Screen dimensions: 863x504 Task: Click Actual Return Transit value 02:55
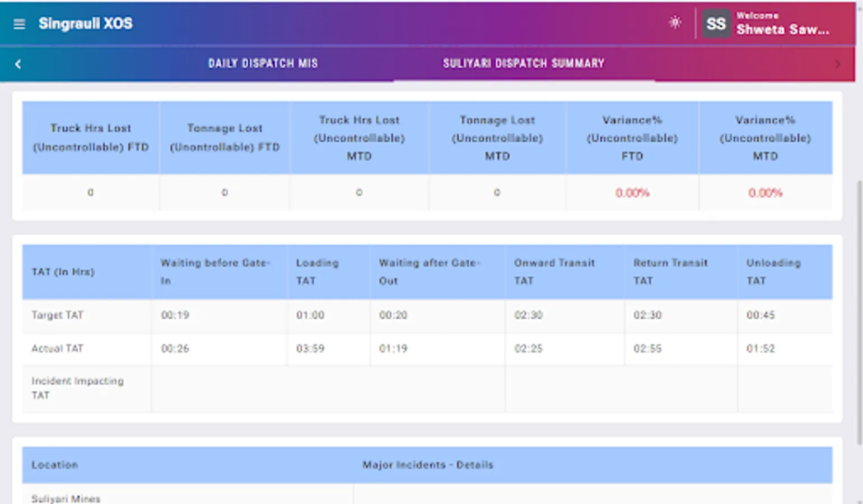647,348
